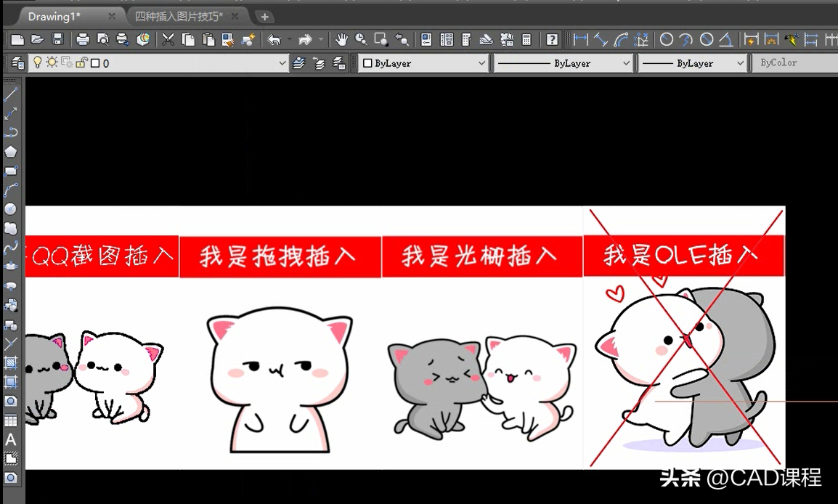Select the Jogged dimension tool
The image size is (838, 504).
tap(686, 39)
